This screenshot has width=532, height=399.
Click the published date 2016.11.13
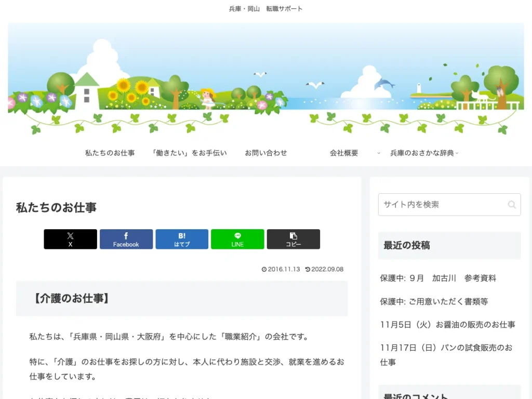tap(284, 270)
